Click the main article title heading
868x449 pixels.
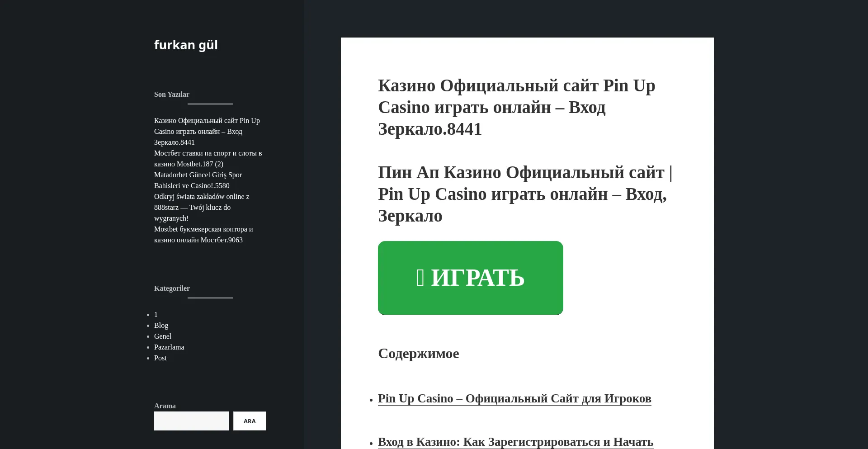point(516,108)
